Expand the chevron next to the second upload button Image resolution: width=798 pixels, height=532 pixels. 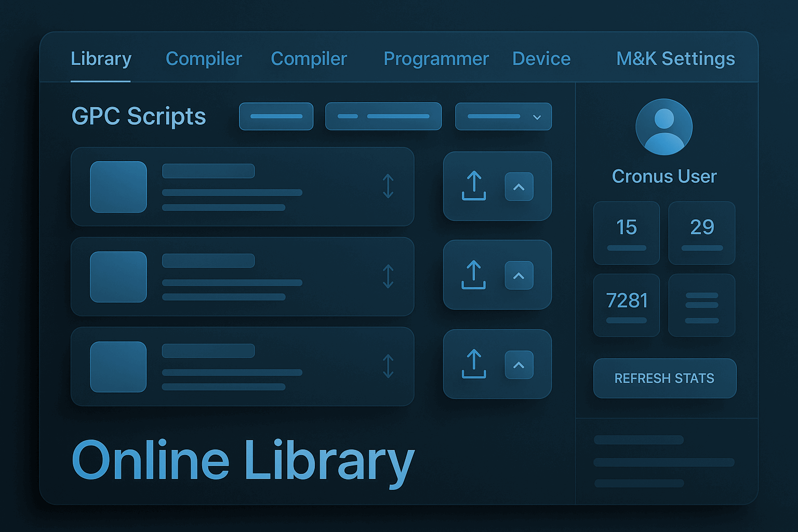(519, 275)
